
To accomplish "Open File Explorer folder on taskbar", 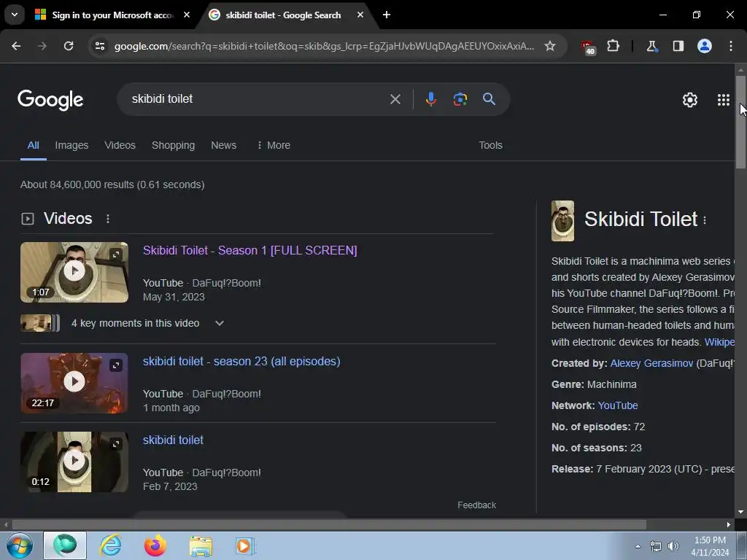I will [201, 546].
